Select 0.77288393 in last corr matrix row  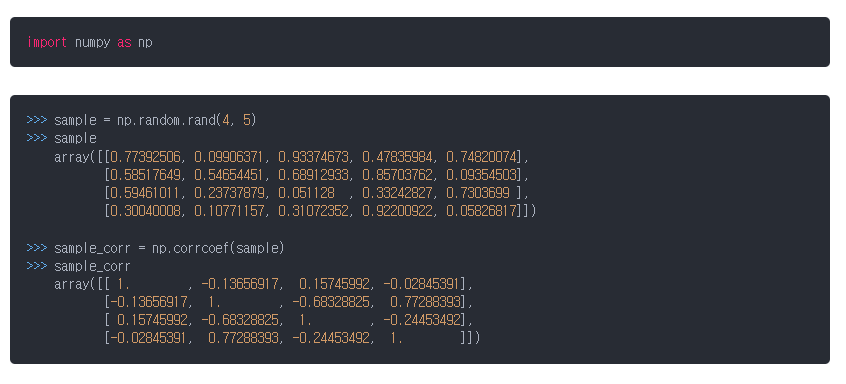click(243, 338)
